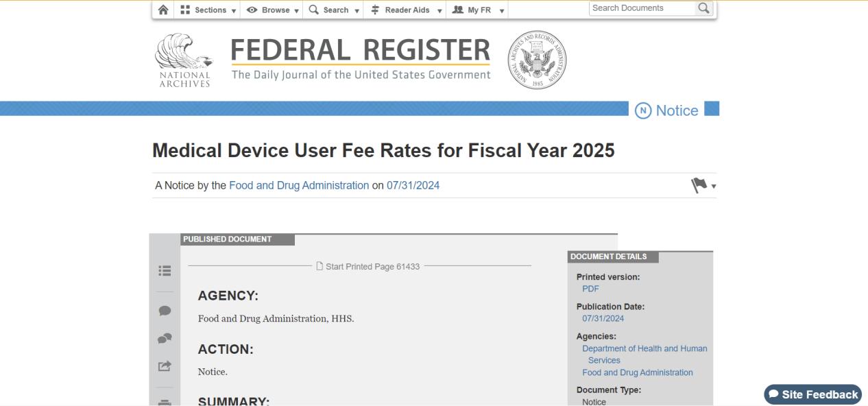The height and width of the screenshot is (406, 868).
Task: Click the My FR people icon
Action: [x=459, y=10]
